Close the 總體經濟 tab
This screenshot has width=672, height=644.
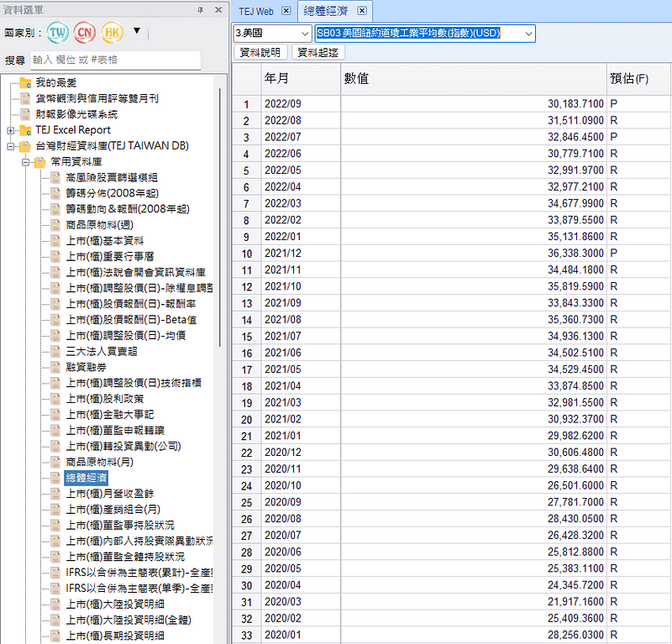coord(361,11)
